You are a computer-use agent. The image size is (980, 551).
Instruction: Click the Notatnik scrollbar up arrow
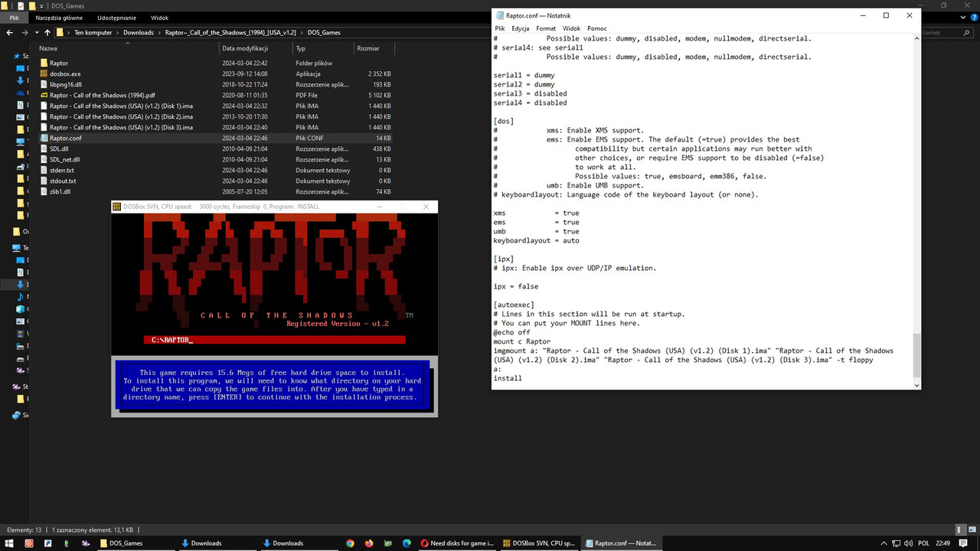[x=916, y=38]
